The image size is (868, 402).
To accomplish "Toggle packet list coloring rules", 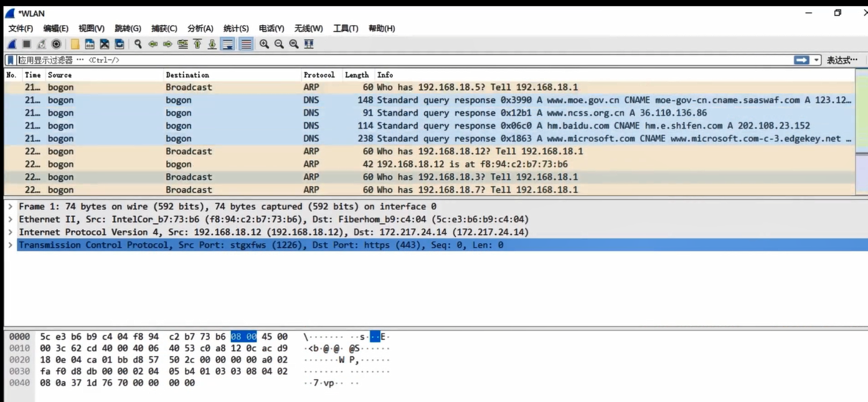I will pyautogui.click(x=247, y=44).
